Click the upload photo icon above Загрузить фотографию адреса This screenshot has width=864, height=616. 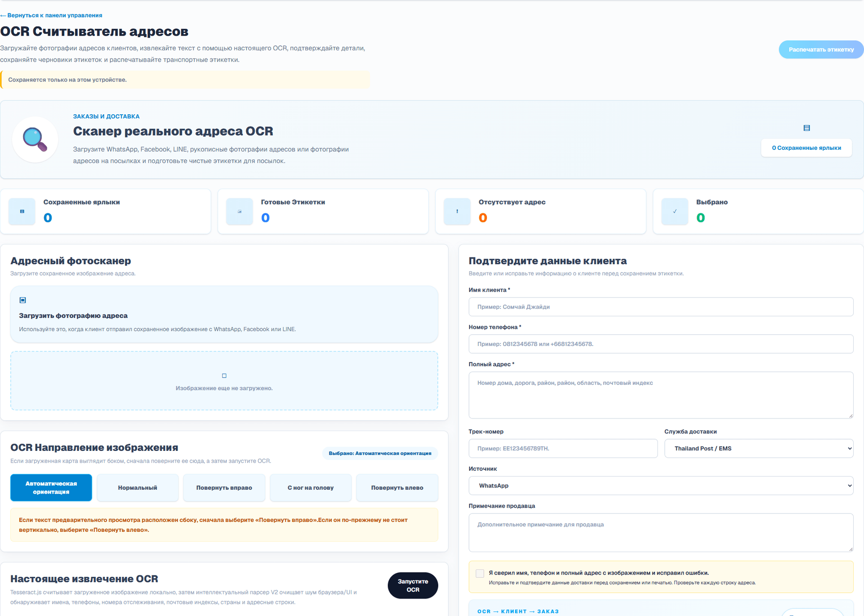(x=22, y=300)
